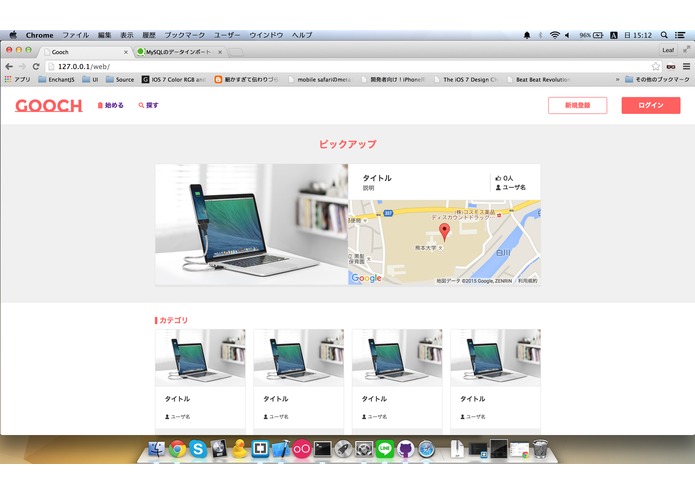
Task: Open The iOS 7 Design bookmark
Action: (465, 79)
